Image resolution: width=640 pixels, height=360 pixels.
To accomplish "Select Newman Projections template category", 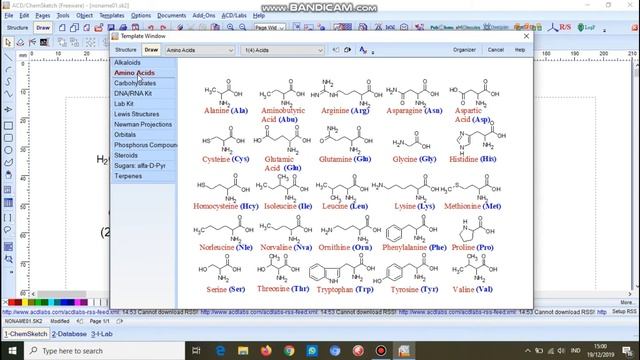I will point(144,124).
